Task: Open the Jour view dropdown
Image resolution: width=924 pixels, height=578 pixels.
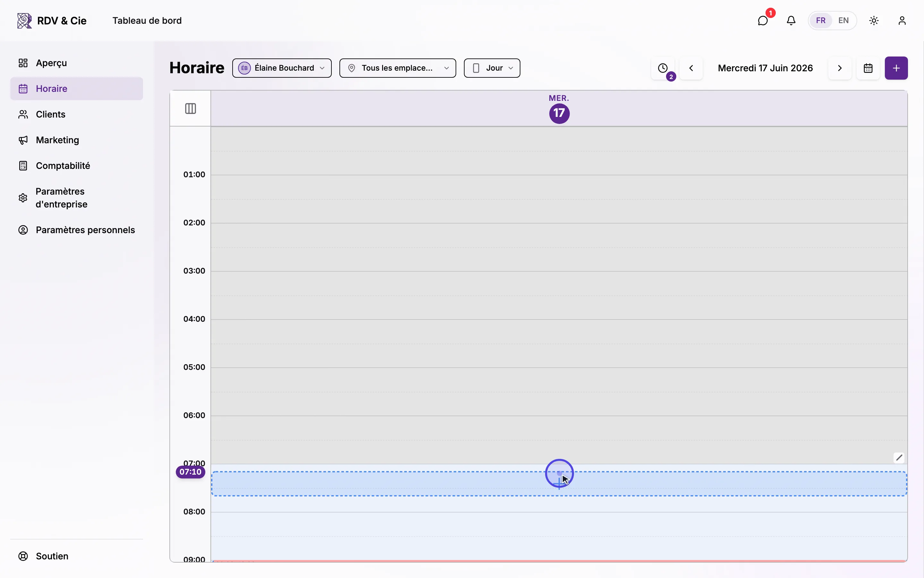Action: [492, 68]
